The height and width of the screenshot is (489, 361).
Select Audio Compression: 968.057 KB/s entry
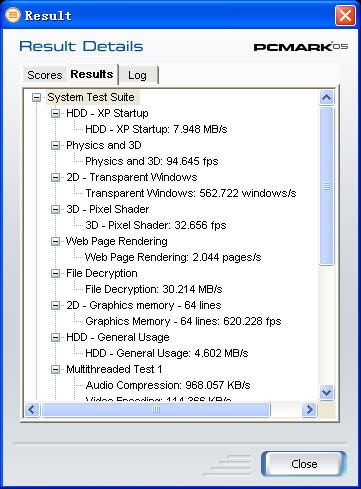point(168,385)
